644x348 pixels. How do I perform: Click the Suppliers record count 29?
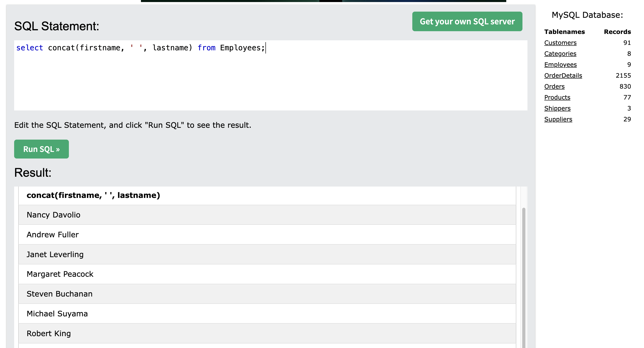point(627,119)
